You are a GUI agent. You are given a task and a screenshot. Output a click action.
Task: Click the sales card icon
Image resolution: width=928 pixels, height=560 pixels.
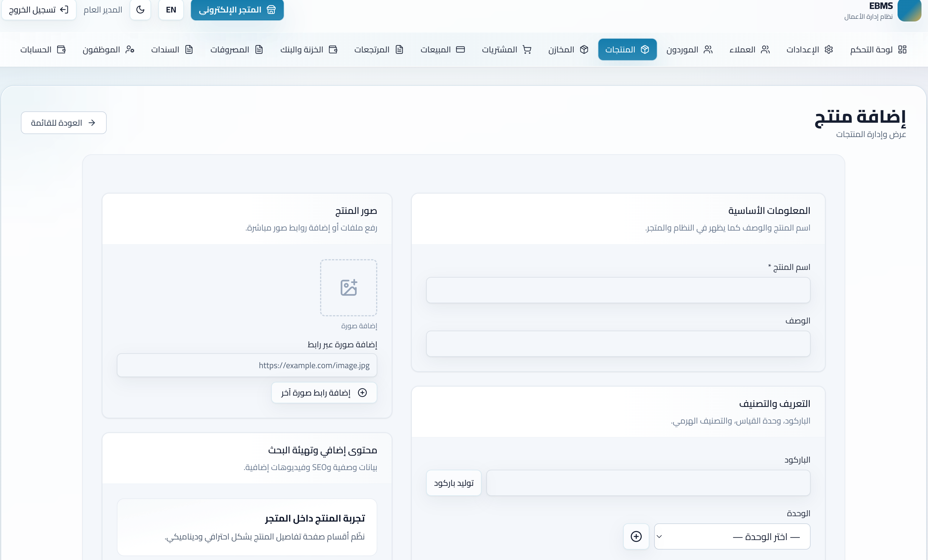coord(460,50)
